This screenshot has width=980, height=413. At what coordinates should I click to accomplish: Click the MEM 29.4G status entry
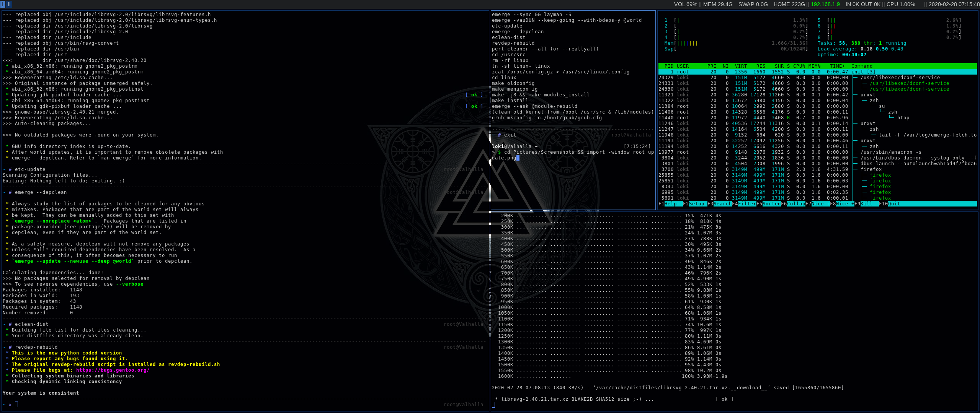coord(718,4)
